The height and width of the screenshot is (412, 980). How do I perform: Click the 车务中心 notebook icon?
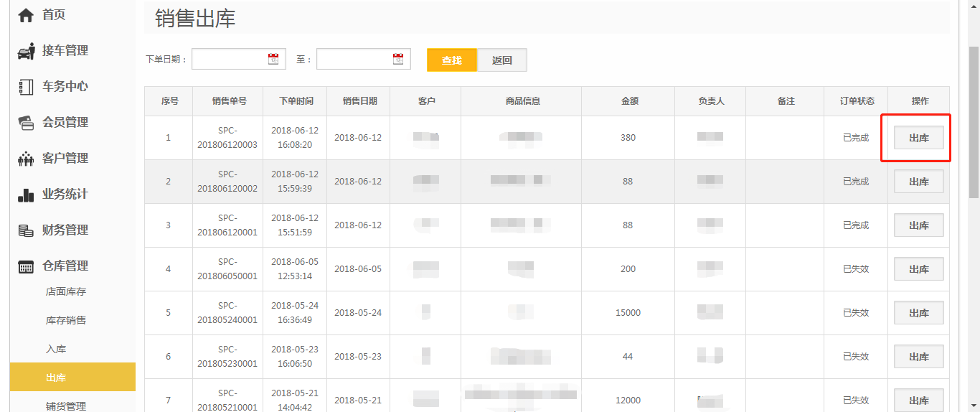(x=26, y=87)
